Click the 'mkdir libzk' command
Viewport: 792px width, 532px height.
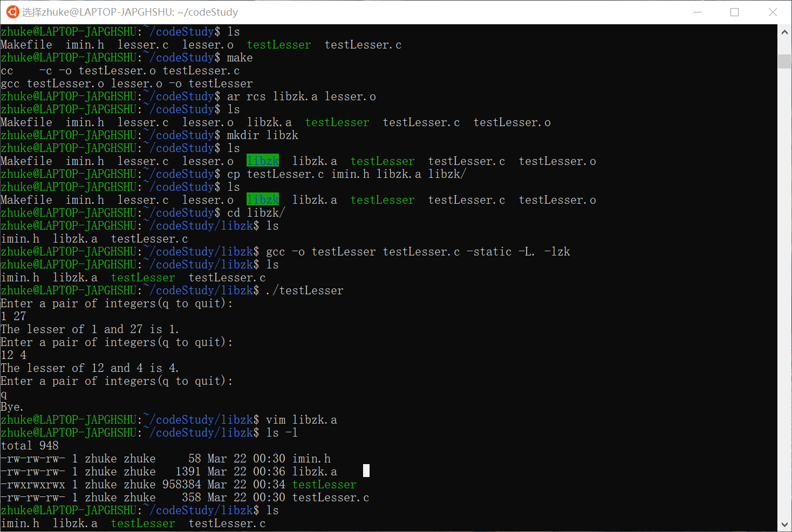262,135
